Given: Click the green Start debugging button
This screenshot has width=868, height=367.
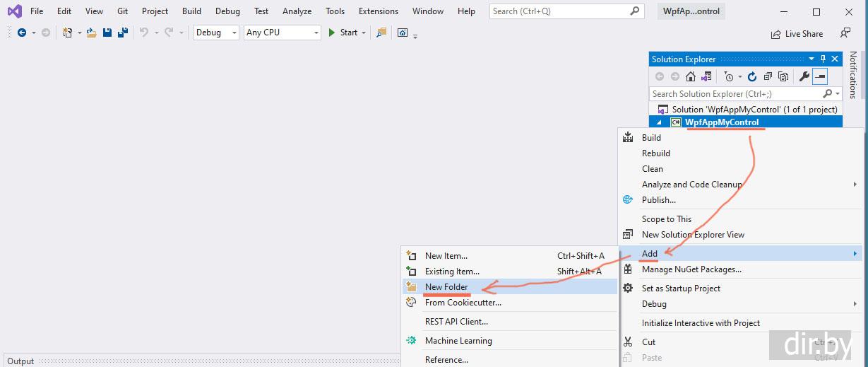Looking at the screenshot, I should (343, 33).
